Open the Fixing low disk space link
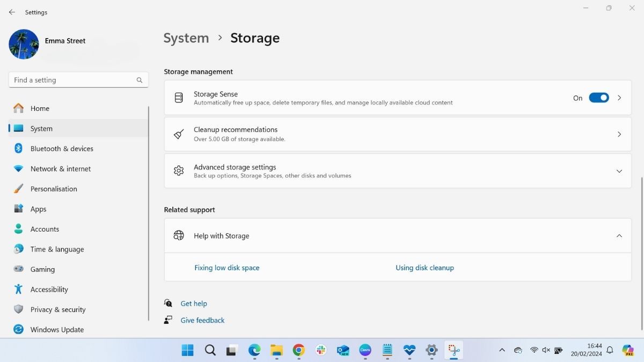Viewport: 644px width, 362px height. [x=226, y=267]
